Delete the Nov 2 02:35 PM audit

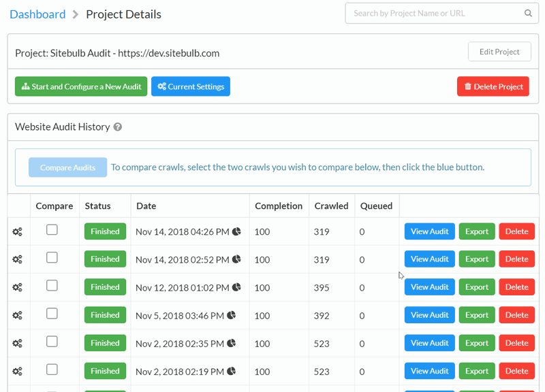point(517,343)
